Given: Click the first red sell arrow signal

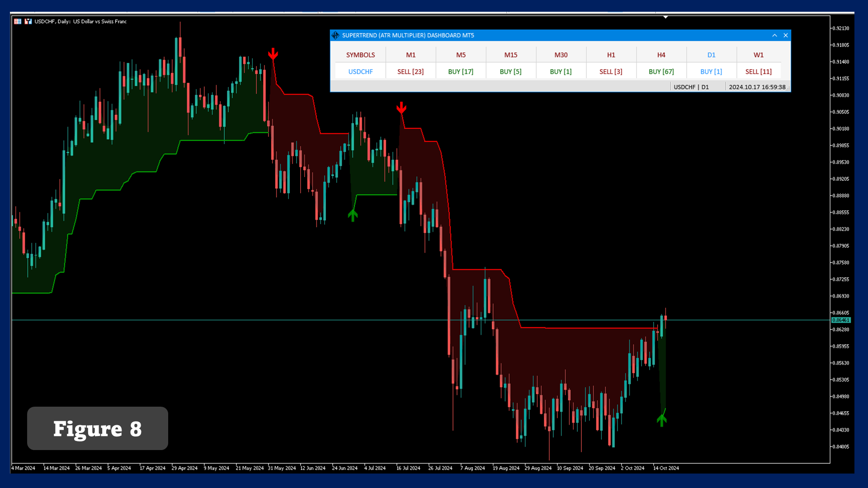Looking at the screenshot, I should pyautogui.click(x=273, y=54).
